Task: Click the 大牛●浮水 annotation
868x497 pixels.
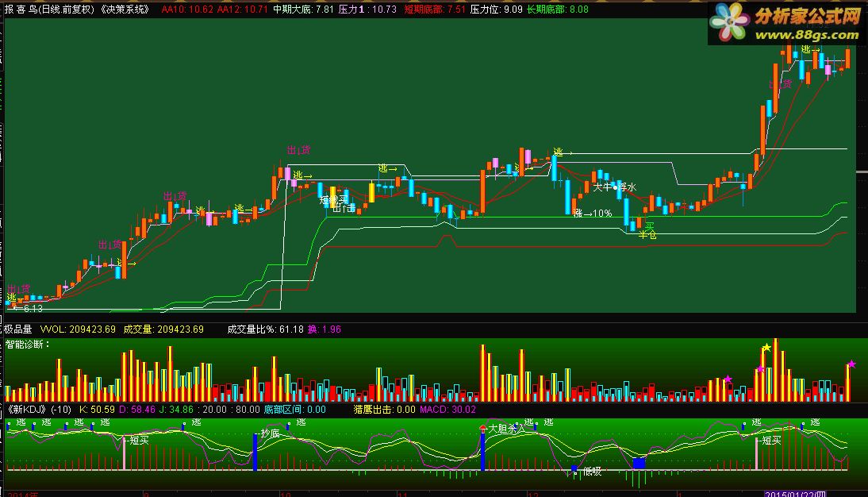Action: (614, 187)
